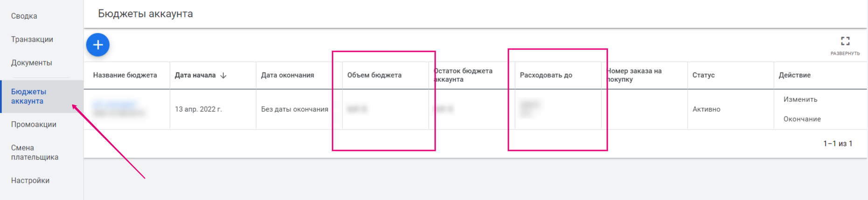Image resolution: width=868 pixels, height=200 pixels.
Task: Sort by Название бюджета column header
Action: pos(125,75)
